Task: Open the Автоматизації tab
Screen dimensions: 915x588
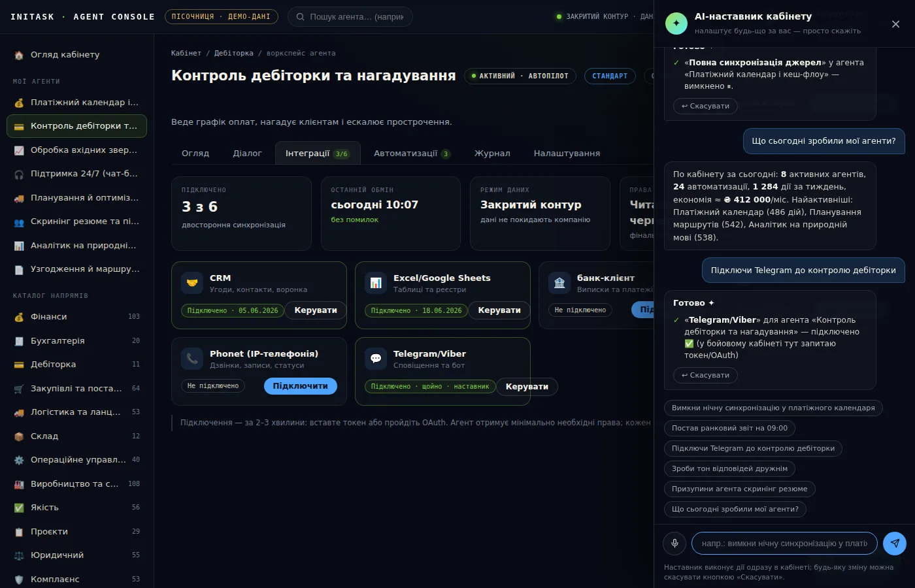Action: tap(412, 154)
